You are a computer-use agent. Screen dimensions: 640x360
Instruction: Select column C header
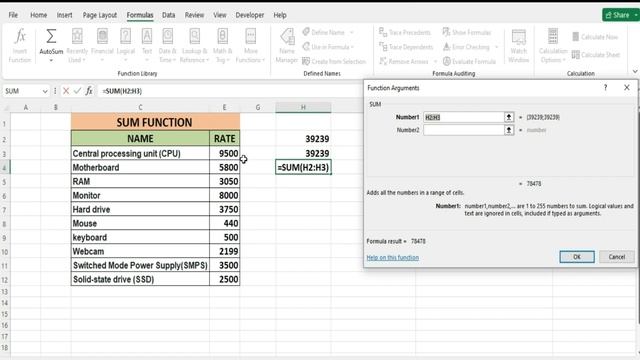(x=140, y=107)
